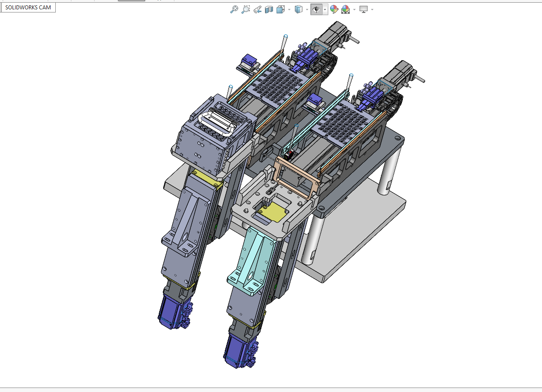Expand the View Settings dropdown arrow
This screenshot has width=542, height=392.
[372, 9]
